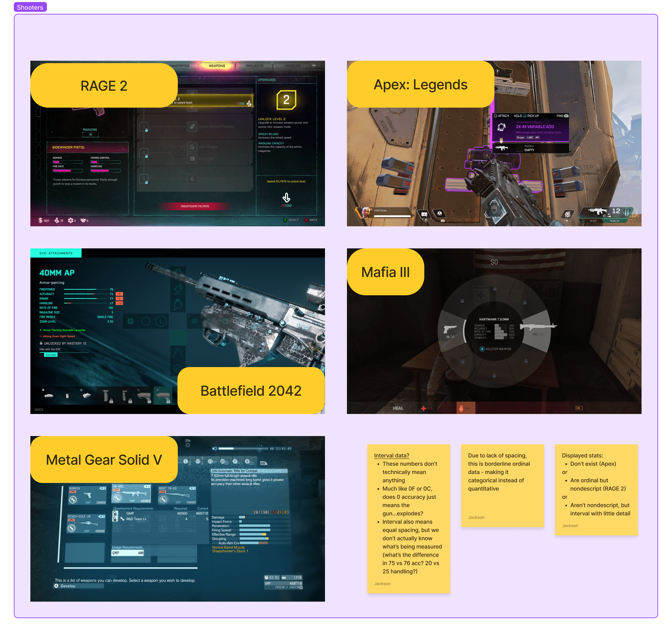Screen dimensions: 672x632
Task: Click the level 5 lock icon in RAGE 2
Action: (146, 182)
